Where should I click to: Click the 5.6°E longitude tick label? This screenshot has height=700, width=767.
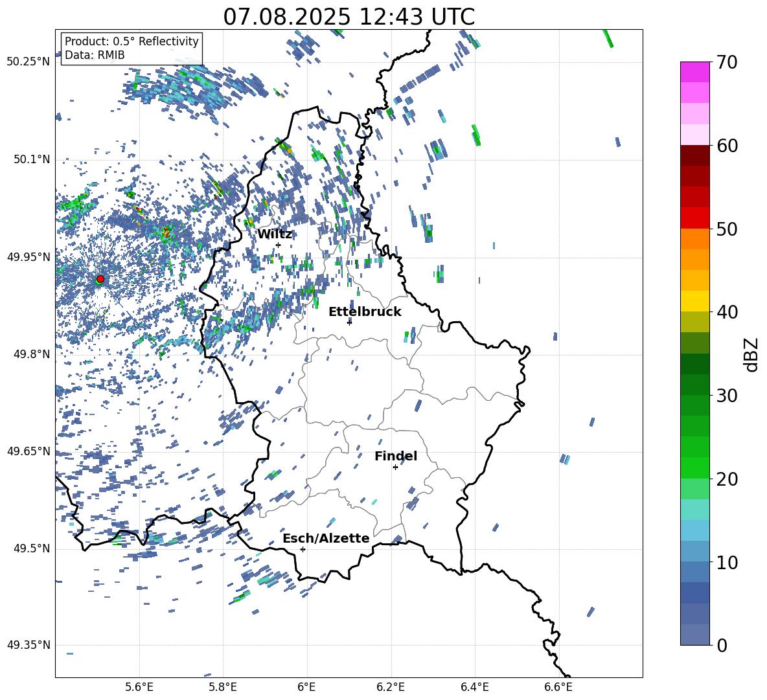[139, 687]
